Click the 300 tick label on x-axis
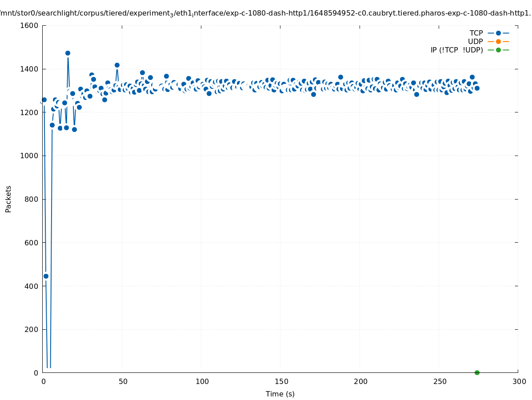Screen dimensions: 532x400 tap(519, 381)
